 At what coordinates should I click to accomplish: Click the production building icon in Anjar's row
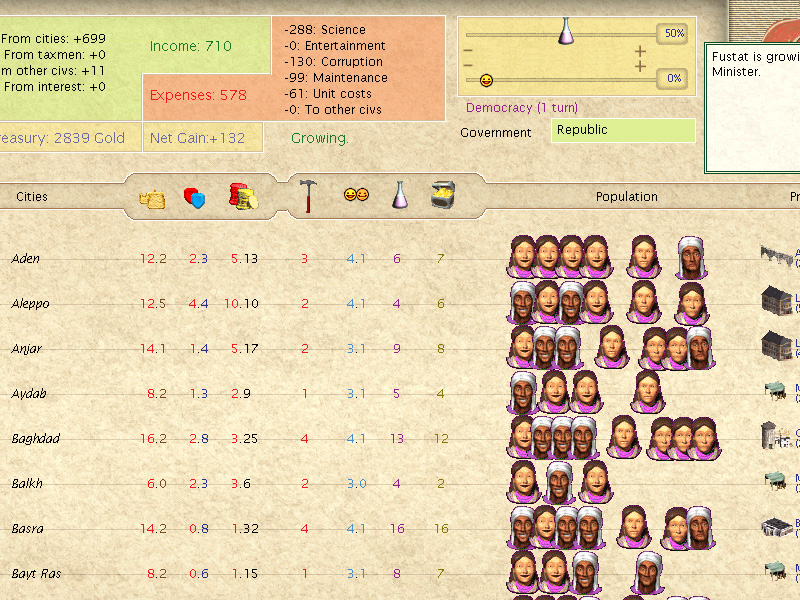[x=777, y=345]
